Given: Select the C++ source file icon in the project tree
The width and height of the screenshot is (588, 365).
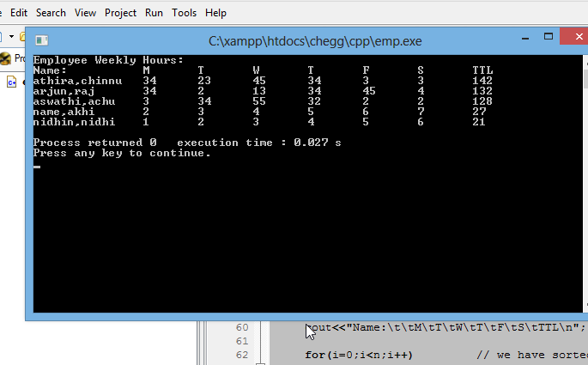Looking at the screenshot, I should (12, 82).
